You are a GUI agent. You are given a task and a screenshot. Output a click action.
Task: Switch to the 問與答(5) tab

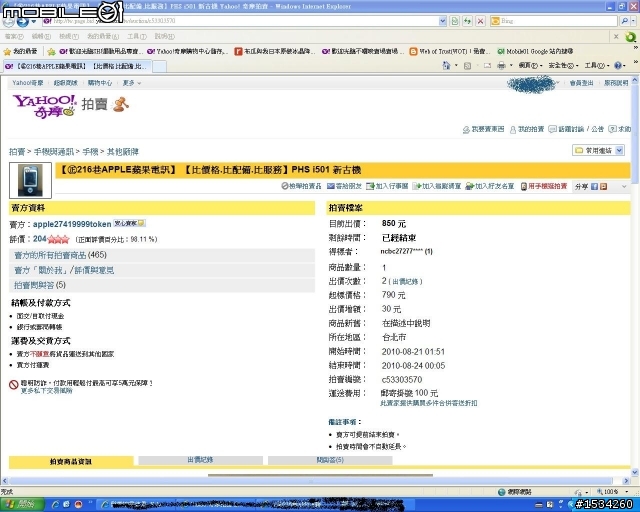coord(330,460)
